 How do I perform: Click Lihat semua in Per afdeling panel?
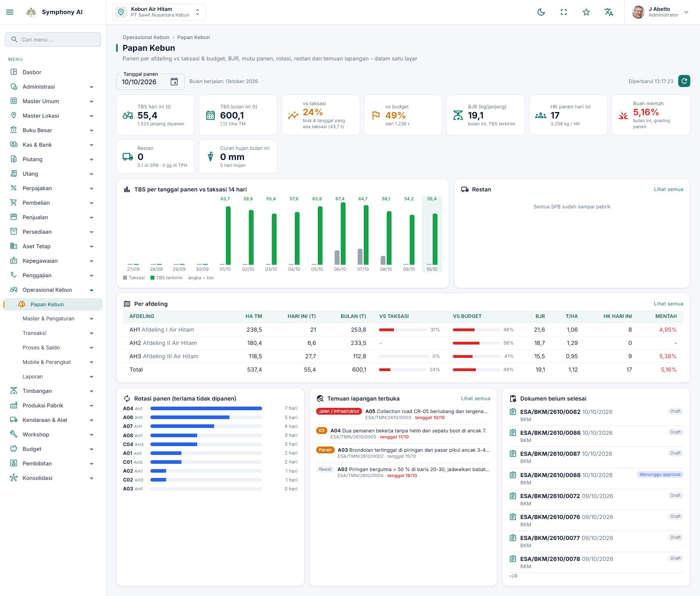pyautogui.click(x=669, y=304)
